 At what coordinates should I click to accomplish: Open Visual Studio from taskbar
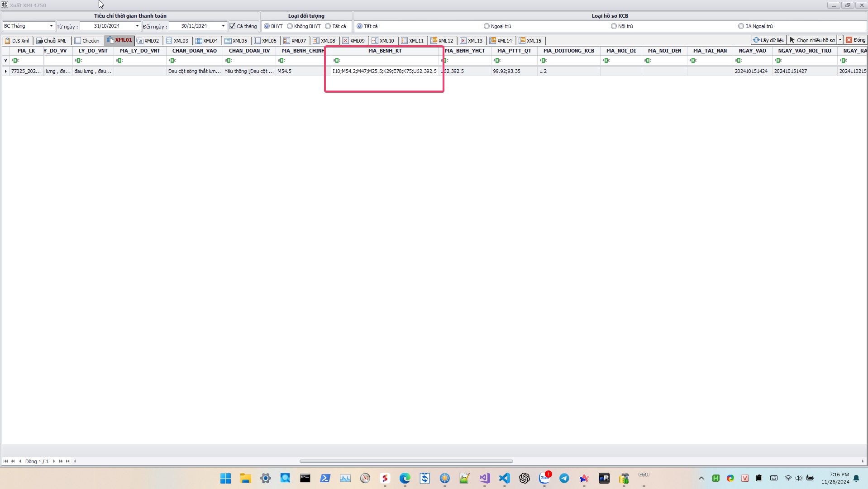tap(484, 478)
